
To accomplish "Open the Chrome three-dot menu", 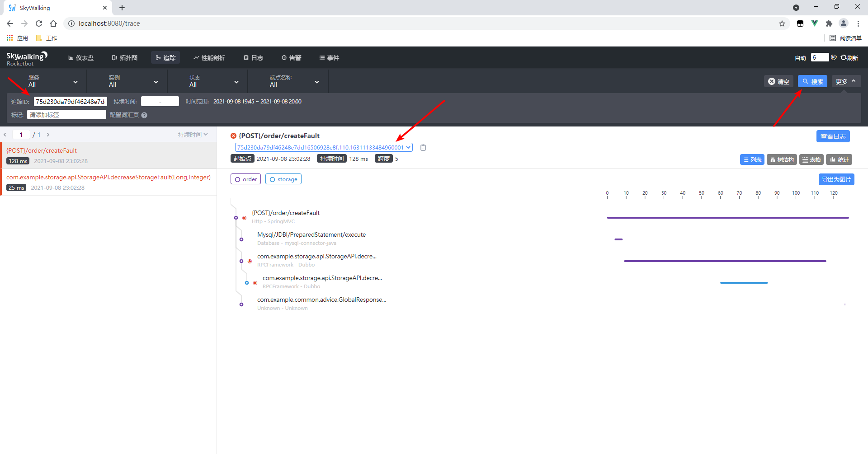I will 858,23.
